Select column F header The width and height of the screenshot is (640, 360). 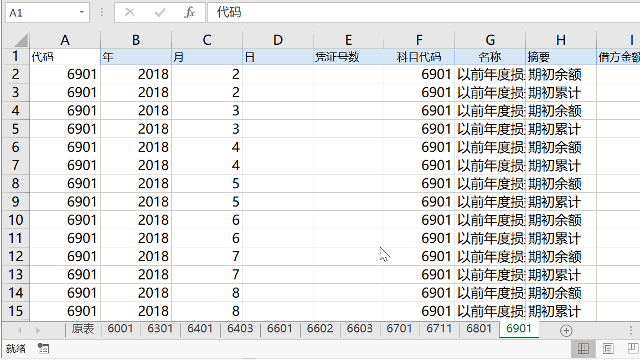pos(419,40)
